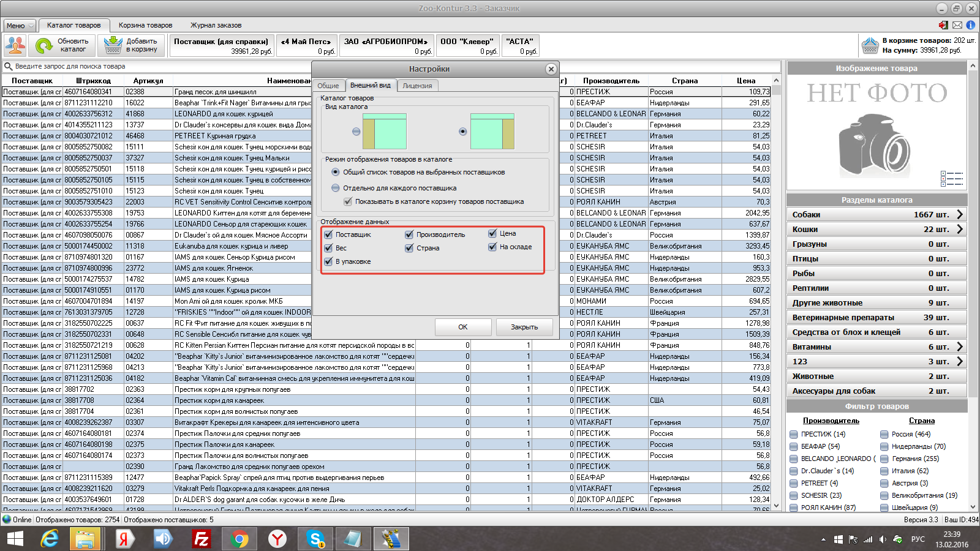Select the Внешний вид settings tab

pos(371,85)
